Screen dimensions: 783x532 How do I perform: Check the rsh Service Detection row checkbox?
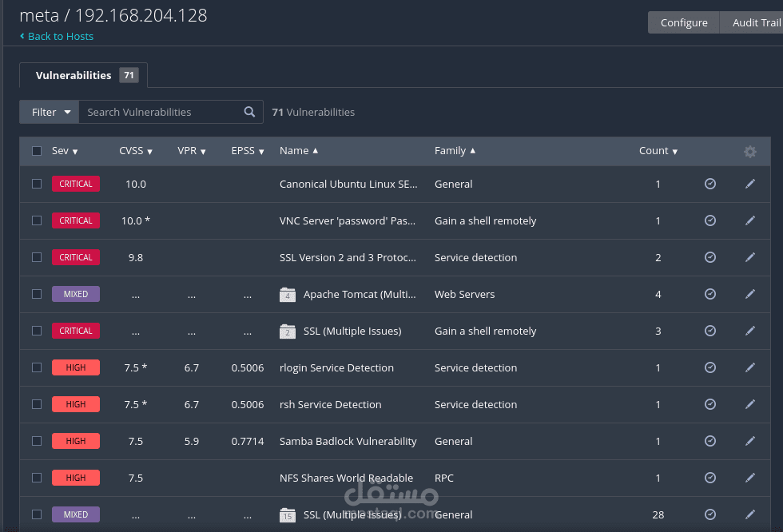click(37, 404)
